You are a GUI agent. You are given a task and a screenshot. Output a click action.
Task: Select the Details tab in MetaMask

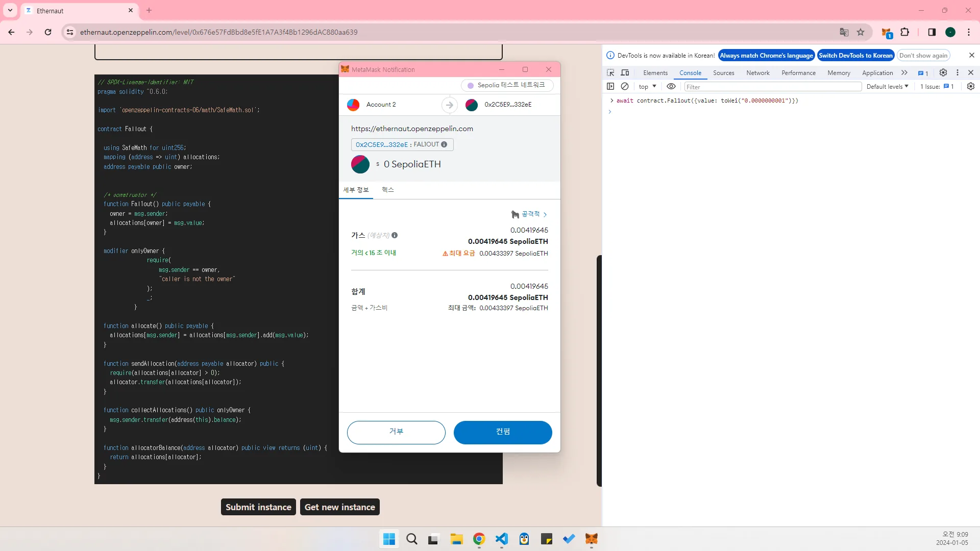click(356, 190)
